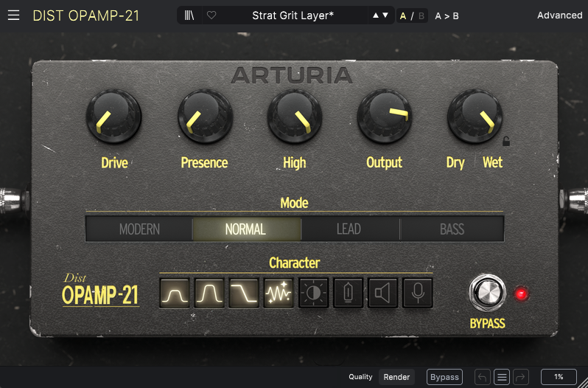Click the Bypass button in bottom bar

point(444,377)
